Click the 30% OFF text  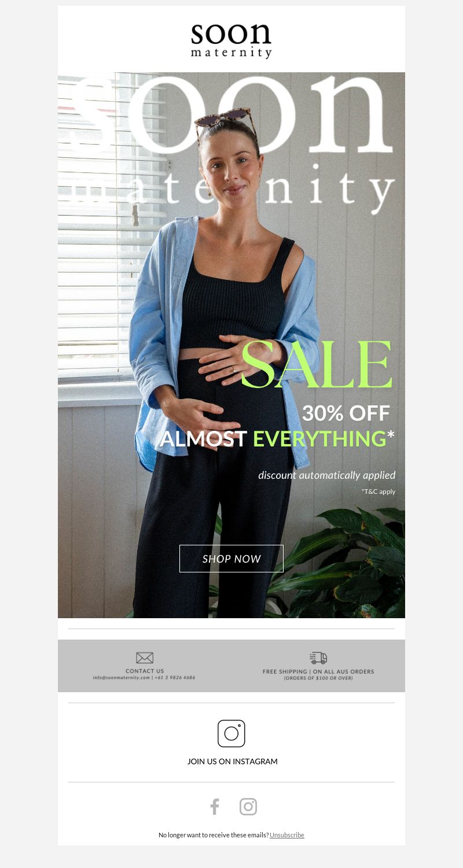click(346, 413)
